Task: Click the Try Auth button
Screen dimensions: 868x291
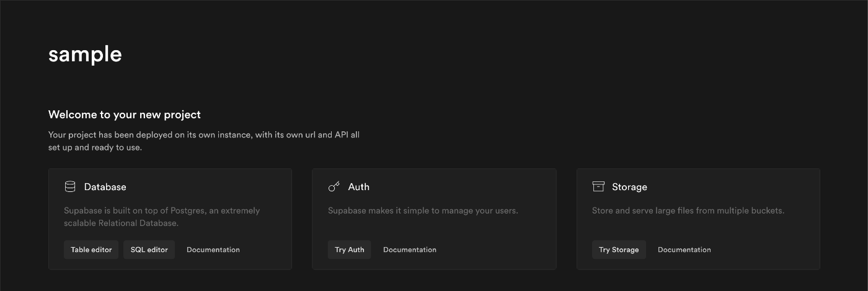Action: point(350,250)
